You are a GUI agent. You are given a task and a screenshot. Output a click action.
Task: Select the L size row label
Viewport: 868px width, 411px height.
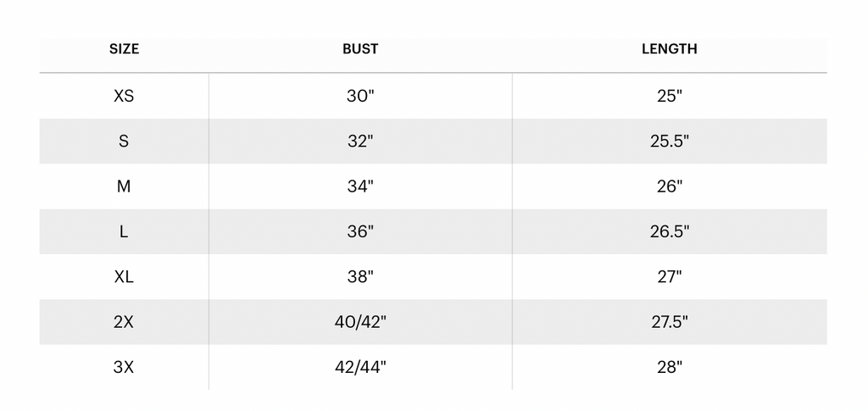click(x=124, y=231)
